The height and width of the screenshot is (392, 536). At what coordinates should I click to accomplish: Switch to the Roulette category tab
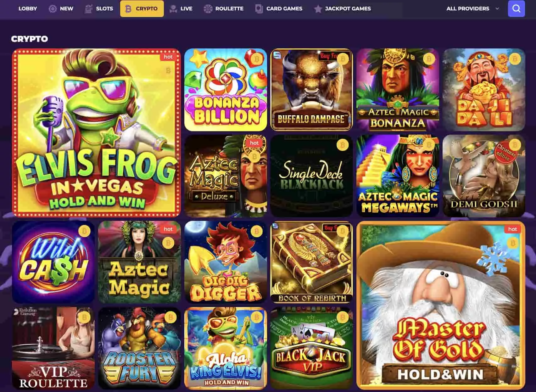pos(223,8)
